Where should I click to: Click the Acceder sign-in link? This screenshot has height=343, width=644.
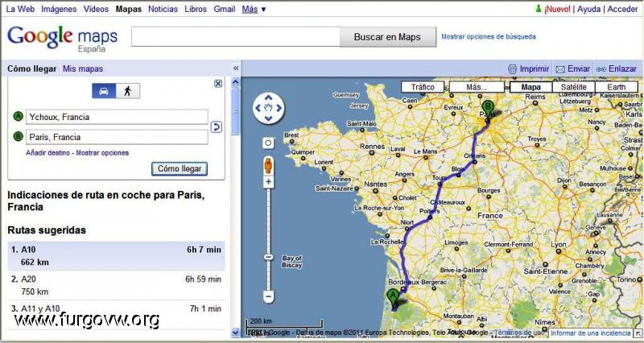pos(622,9)
